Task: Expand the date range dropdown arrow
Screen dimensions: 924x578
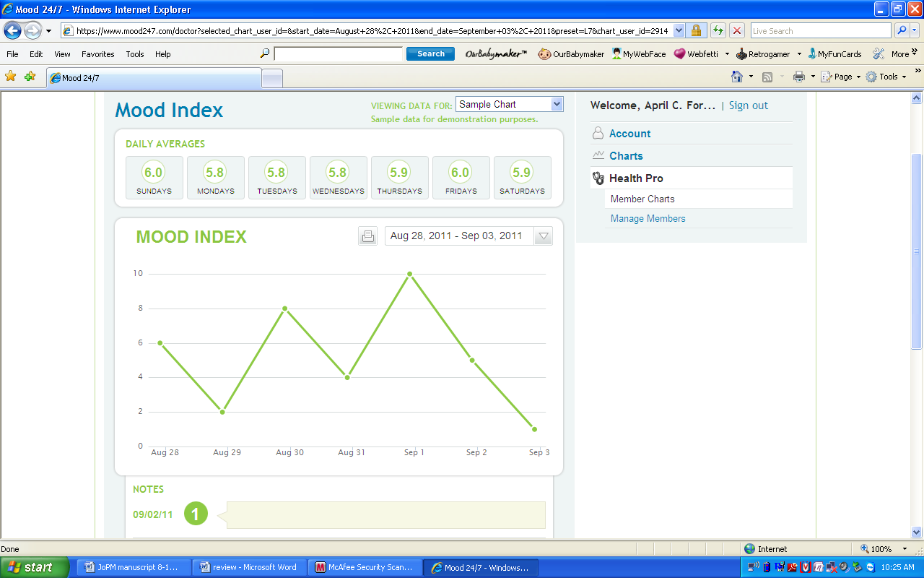Action: pos(544,236)
